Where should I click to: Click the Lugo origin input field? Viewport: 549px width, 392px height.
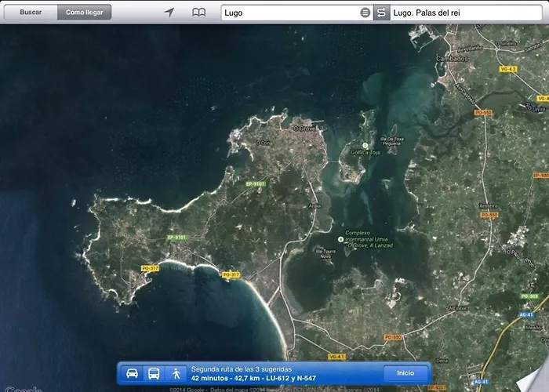[x=290, y=13]
